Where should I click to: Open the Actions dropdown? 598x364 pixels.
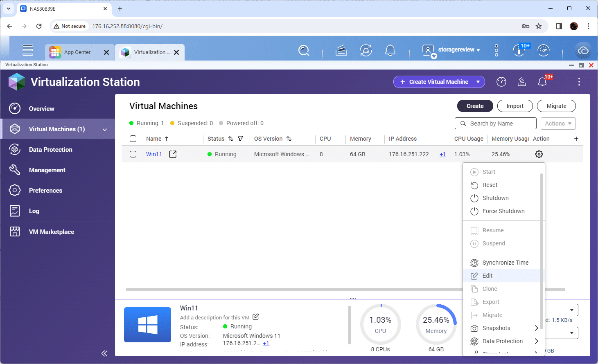[x=558, y=124]
